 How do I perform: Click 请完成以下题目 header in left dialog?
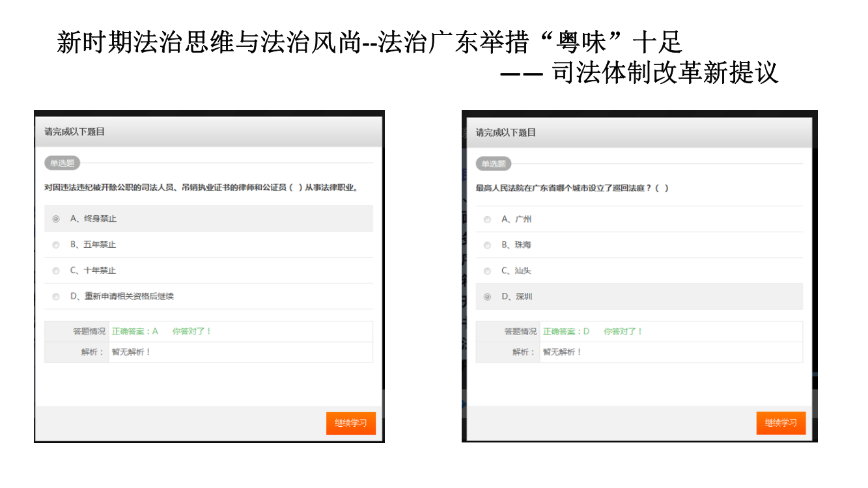(74, 132)
